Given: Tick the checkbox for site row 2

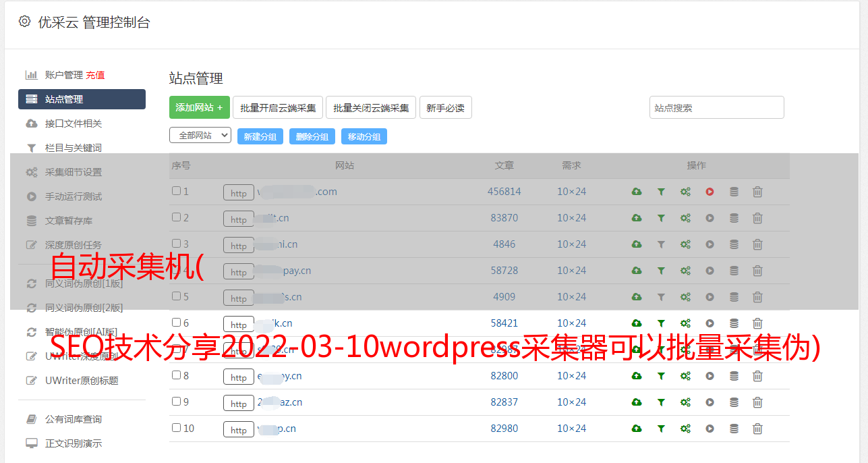Looking at the screenshot, I should pyautogui.click(x=176, y=217).
